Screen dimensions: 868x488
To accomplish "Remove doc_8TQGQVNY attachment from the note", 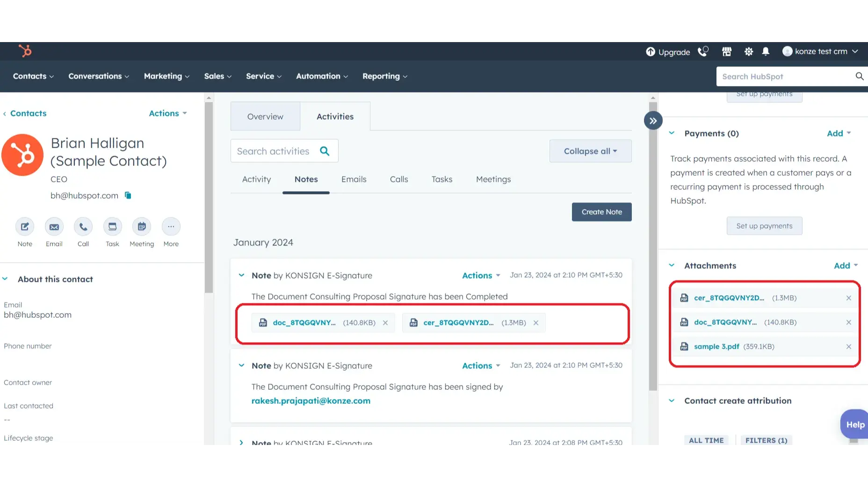I will coord(385,323).
